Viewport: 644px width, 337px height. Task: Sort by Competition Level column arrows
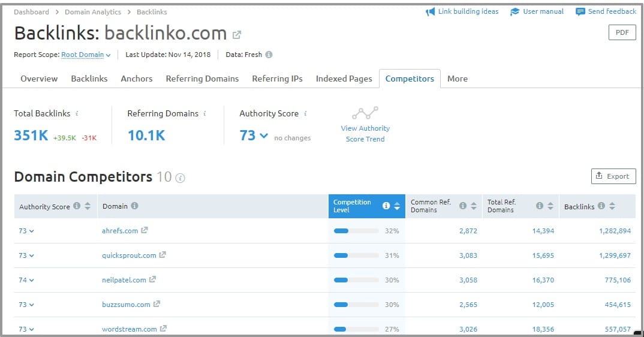pos(397,206)
